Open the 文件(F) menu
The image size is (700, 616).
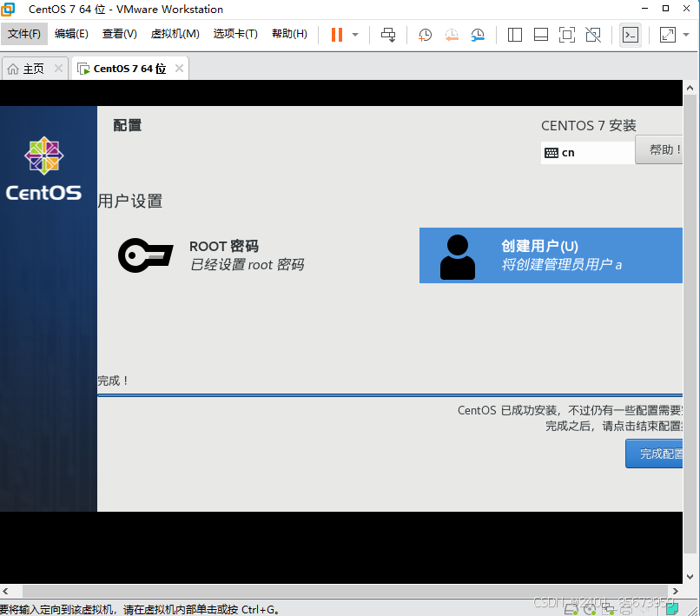point(24,34)
